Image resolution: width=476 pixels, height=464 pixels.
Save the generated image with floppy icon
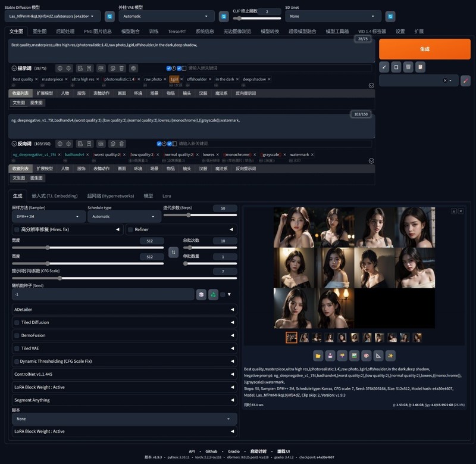pyautogui.click(x=330, y=356)
